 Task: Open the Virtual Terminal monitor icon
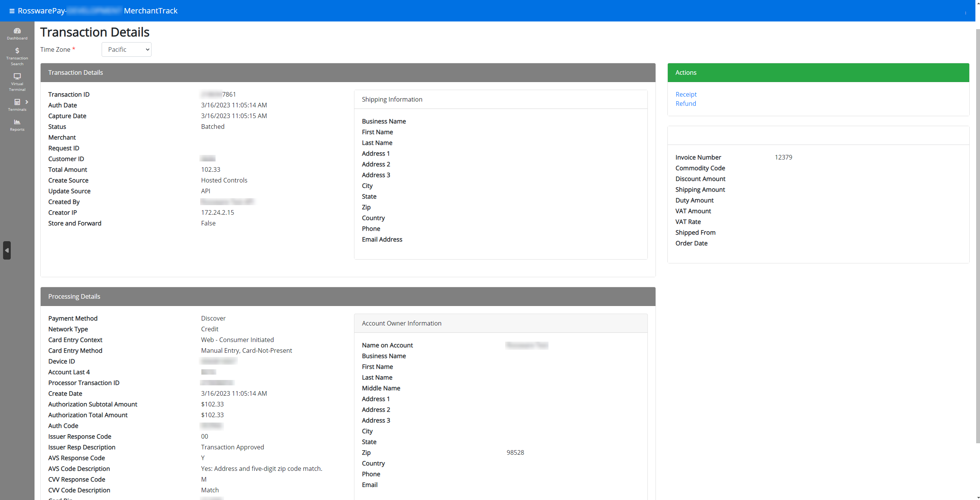[x=17, y=76]
